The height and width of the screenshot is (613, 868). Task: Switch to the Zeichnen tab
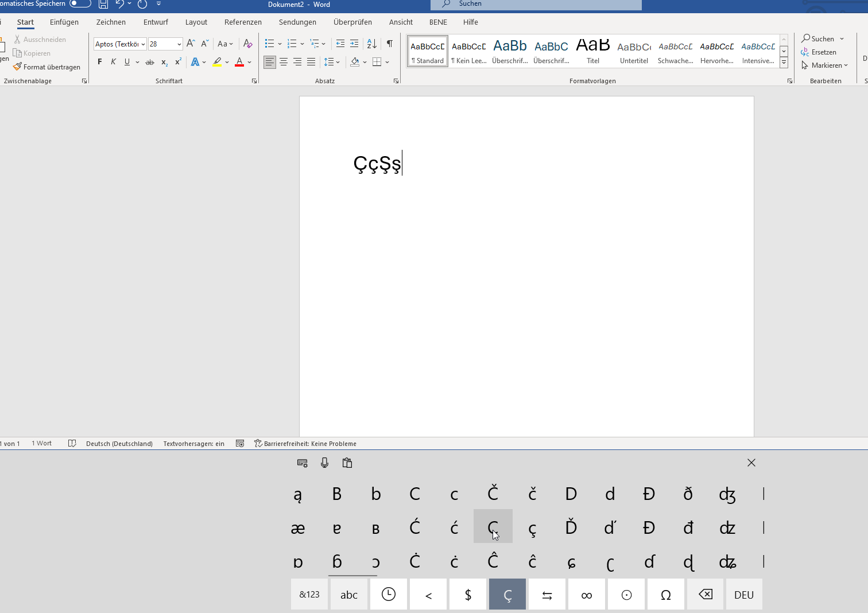click(111, 22)
